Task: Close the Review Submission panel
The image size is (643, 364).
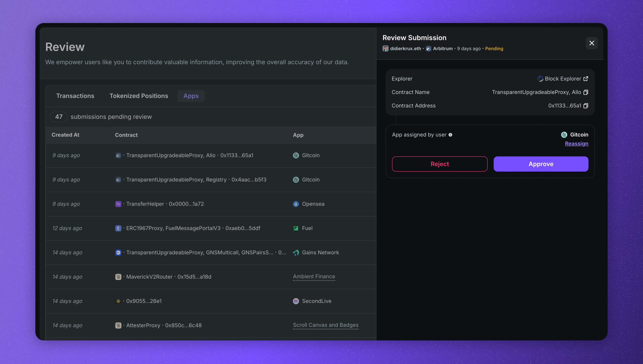Action: point(592,43)
